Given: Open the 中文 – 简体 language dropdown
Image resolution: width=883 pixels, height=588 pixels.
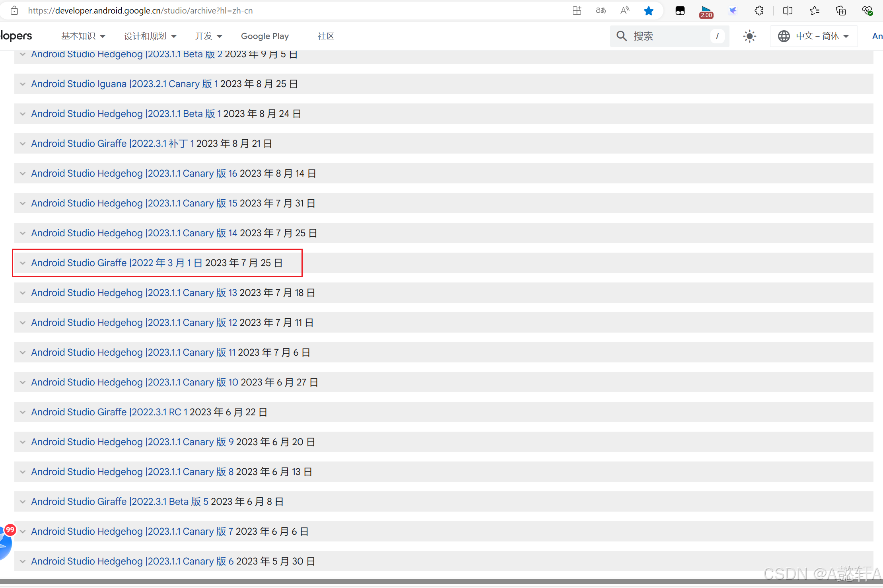Looking at the screenshot, I should point(814,36).
